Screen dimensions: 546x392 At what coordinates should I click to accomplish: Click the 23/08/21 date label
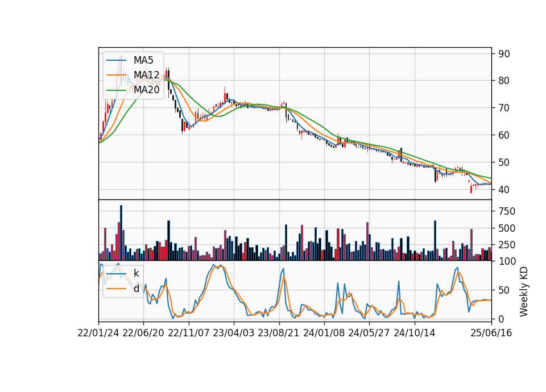(279, 333)
